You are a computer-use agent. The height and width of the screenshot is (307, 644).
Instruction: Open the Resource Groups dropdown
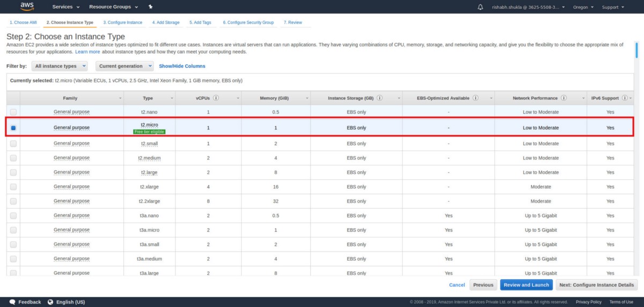(x=113, y=7)
